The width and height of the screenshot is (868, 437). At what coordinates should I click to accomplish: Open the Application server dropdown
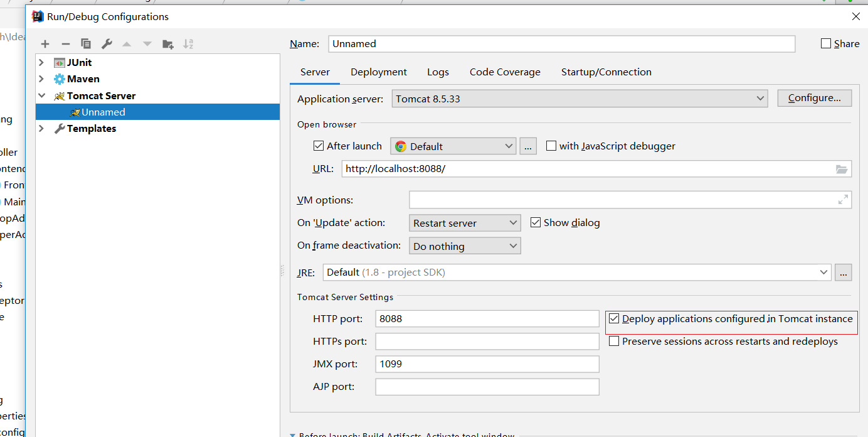click(x=580, y=99)
